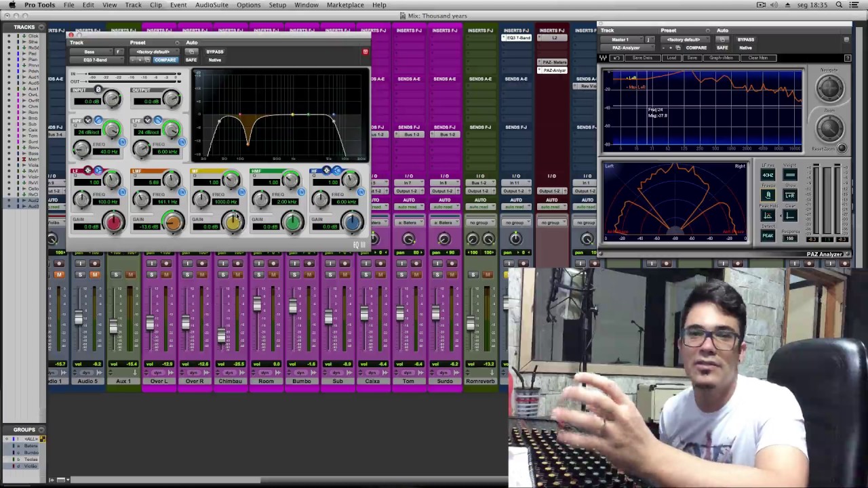Click the PAZ Weight icon
The image size is (868, 488).
[x=790, y=175]
